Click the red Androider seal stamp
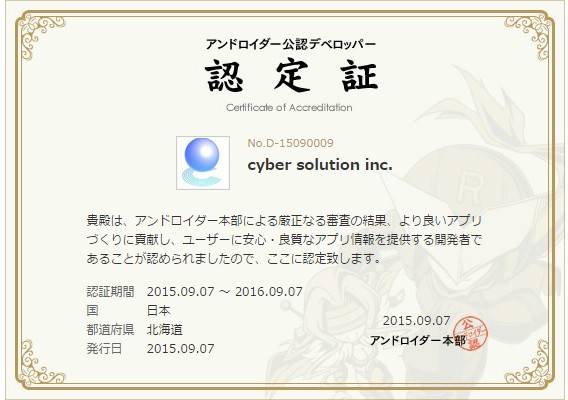 471,334
